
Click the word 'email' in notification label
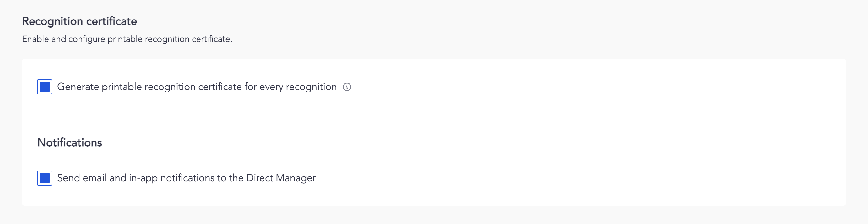95,178
